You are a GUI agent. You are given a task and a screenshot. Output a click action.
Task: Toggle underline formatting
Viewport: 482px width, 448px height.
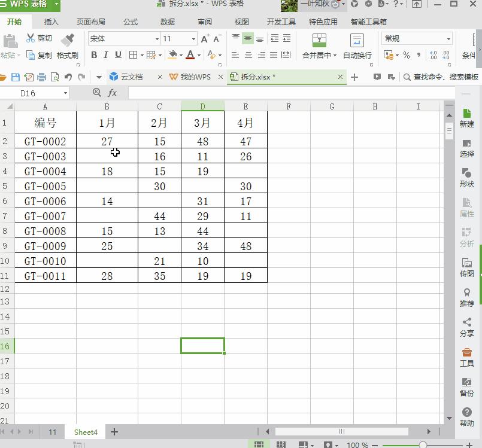[x=118, y=55]
